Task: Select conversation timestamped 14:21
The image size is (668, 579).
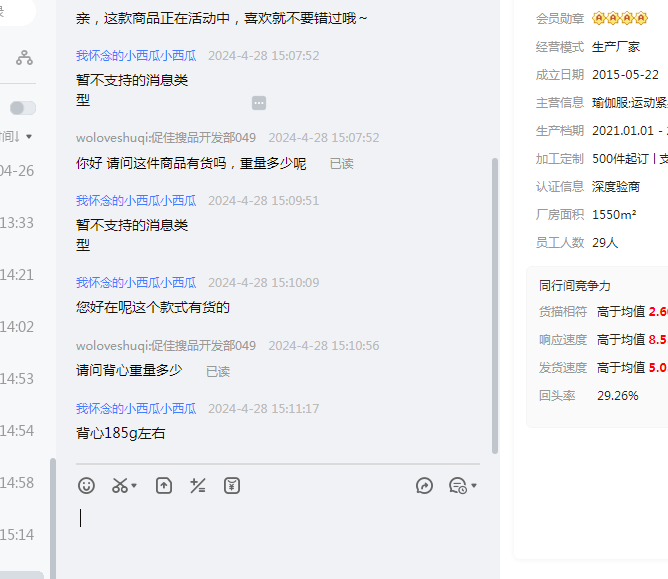Action: point(17,275)
